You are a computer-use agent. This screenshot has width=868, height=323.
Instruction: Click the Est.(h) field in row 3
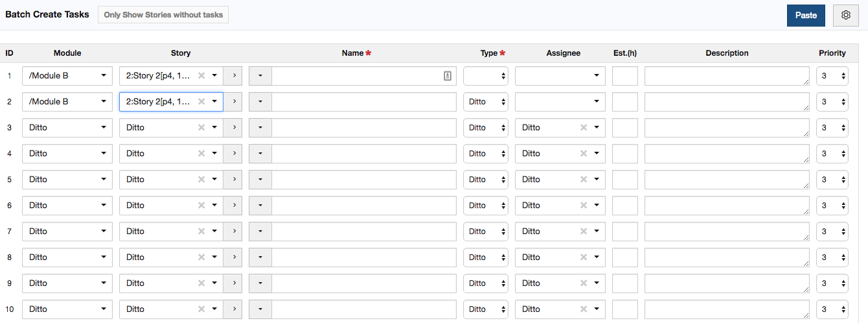pyautogui.click(x=625, y=127)
